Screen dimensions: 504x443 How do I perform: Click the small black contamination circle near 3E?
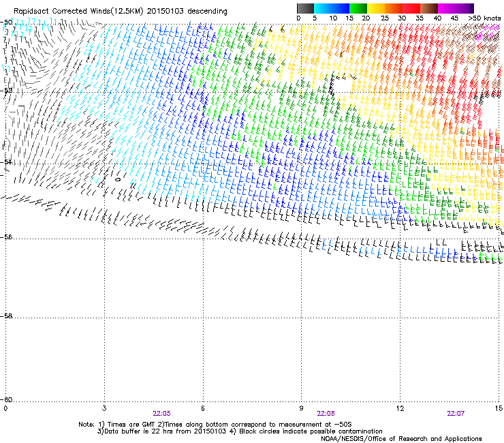(118, 179)
